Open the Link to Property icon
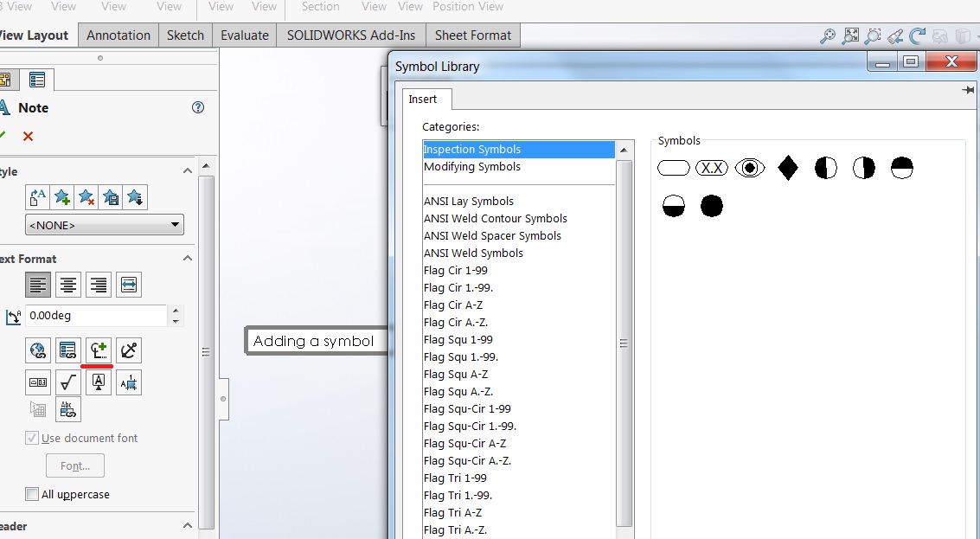Viewport: 980px width, 539px height. [68, 350]
